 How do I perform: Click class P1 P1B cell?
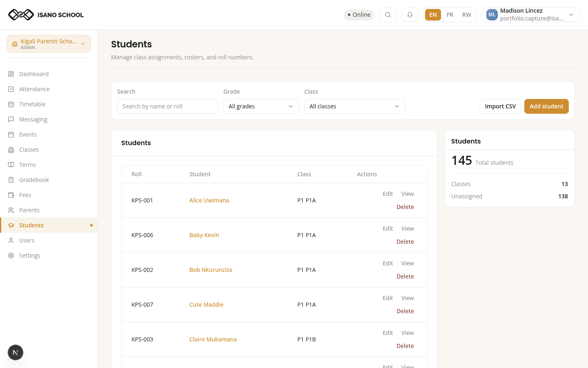tap(307, 339)
